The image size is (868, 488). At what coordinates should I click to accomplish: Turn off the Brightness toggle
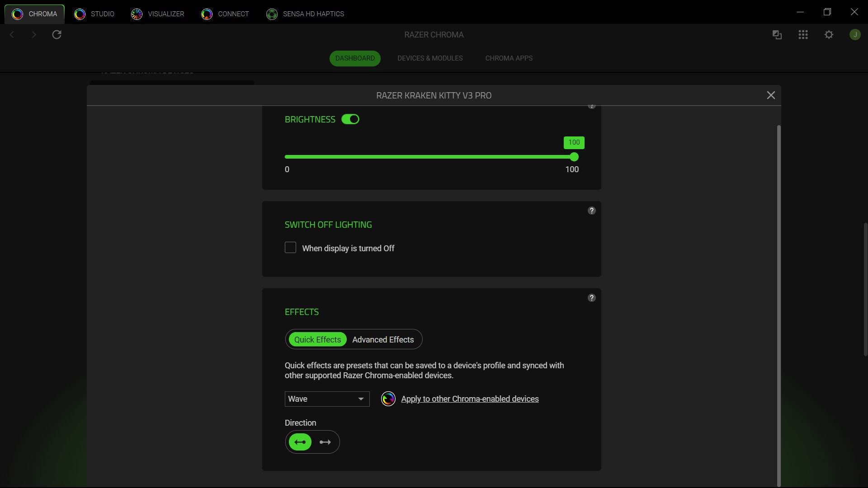(x=350, y=119)
